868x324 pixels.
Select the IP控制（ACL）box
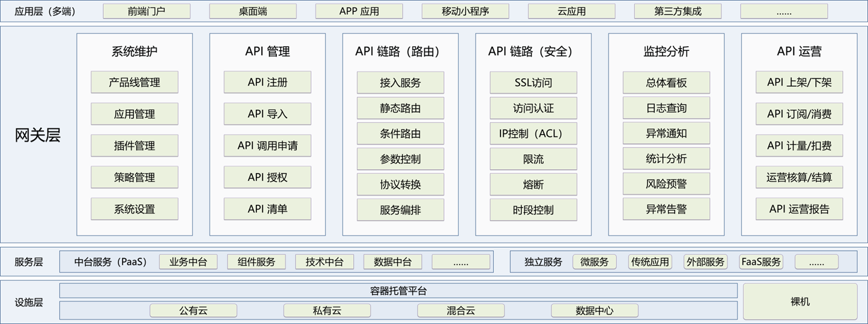pyautogui.click(x=533, y=134)
